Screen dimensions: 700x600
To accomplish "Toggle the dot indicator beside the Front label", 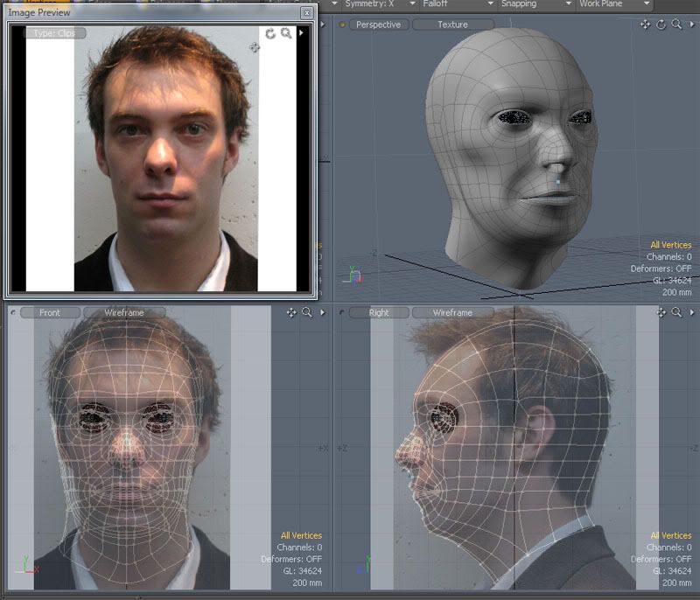I will click(x=13, y=312).
